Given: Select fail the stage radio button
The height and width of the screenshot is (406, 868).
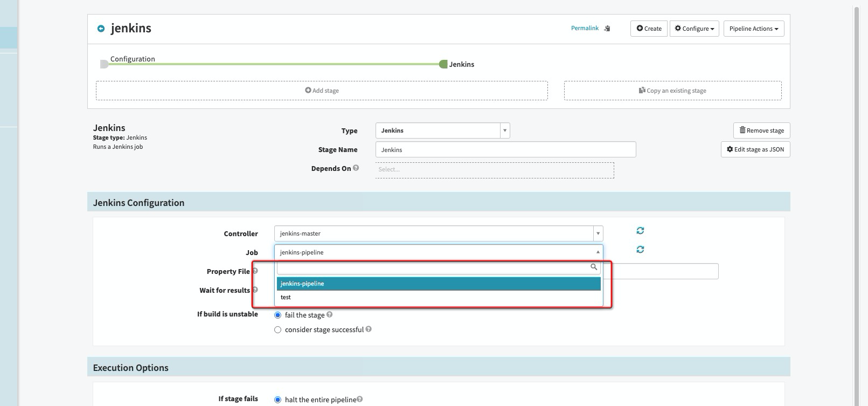Looking at the screenshot, I should coord(278,315).
